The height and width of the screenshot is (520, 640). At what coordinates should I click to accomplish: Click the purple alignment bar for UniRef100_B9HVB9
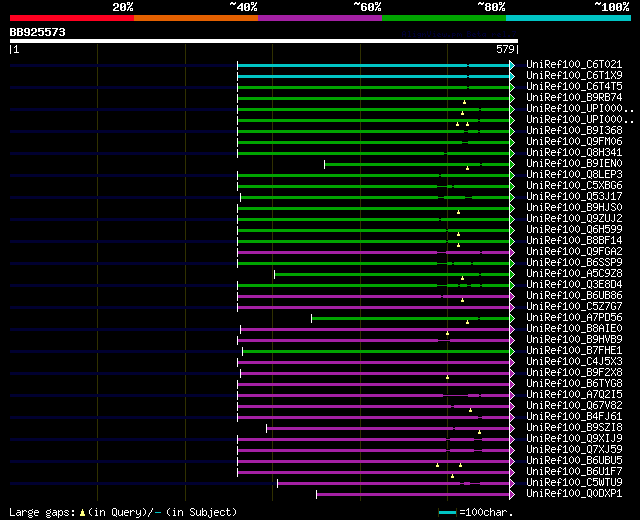[x=373, y=340]
